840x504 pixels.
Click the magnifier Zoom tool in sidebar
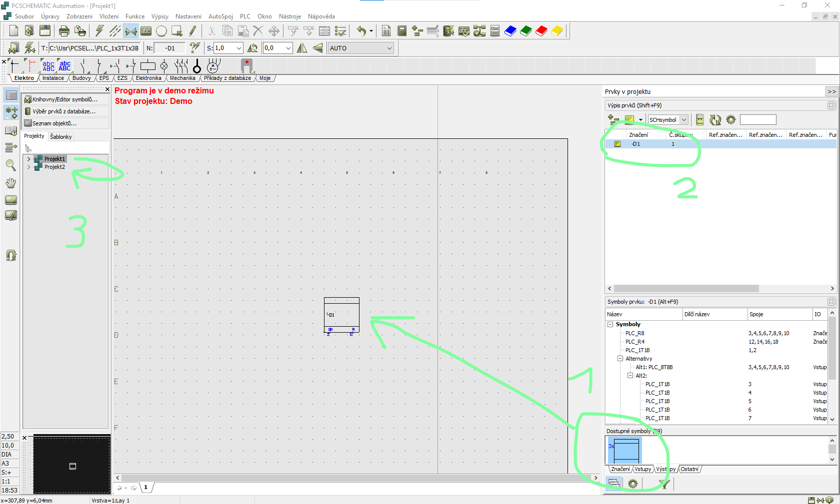[x=10, y=165]
